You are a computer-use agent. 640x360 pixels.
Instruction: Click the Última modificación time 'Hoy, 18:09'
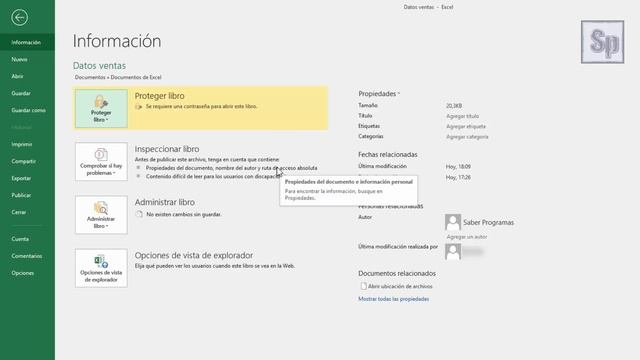[x=458, y=167]
